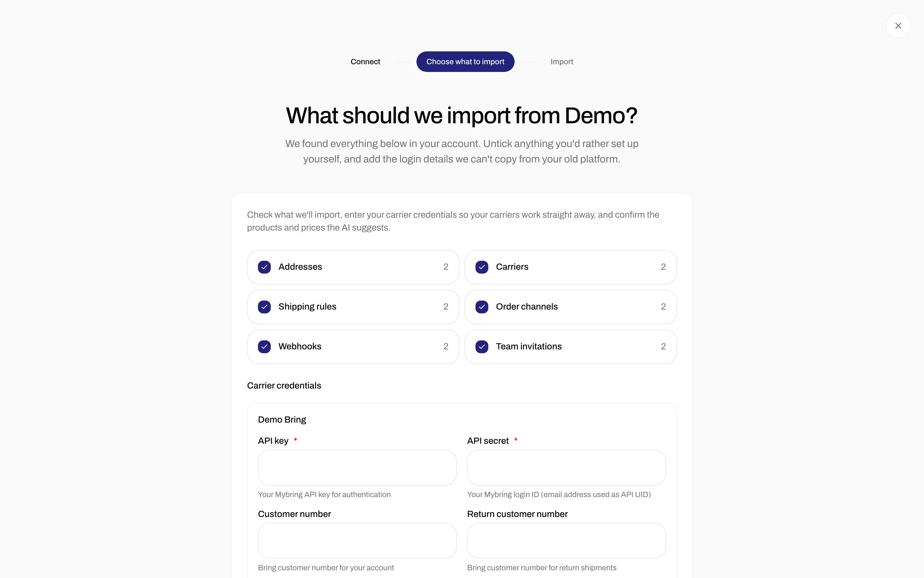The width and height of the screenshot is (924, 578).
Task: Select the Choose what to import step
Action: point(465,62)
